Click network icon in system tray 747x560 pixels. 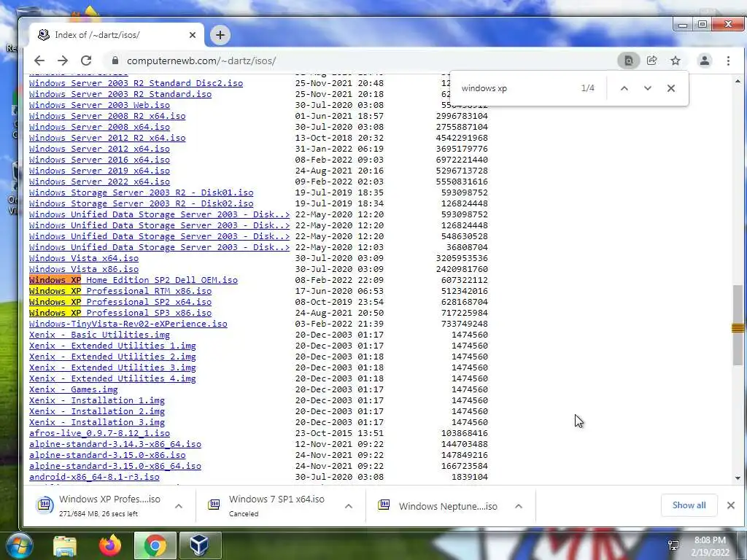[673, 545]
